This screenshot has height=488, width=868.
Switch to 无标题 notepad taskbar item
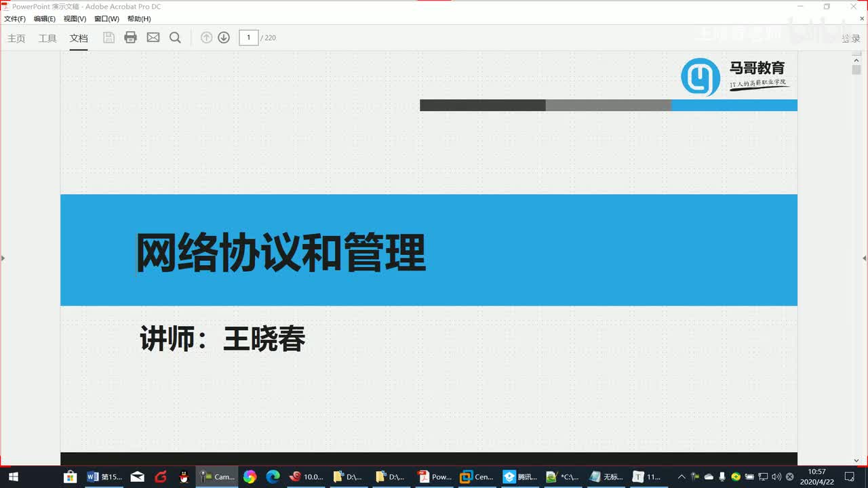coord(606,476)
